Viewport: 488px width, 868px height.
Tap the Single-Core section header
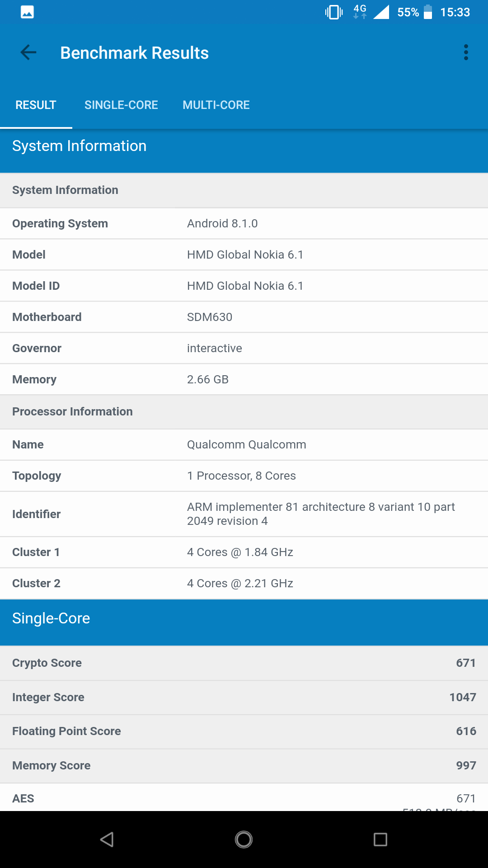click(244, 618)
